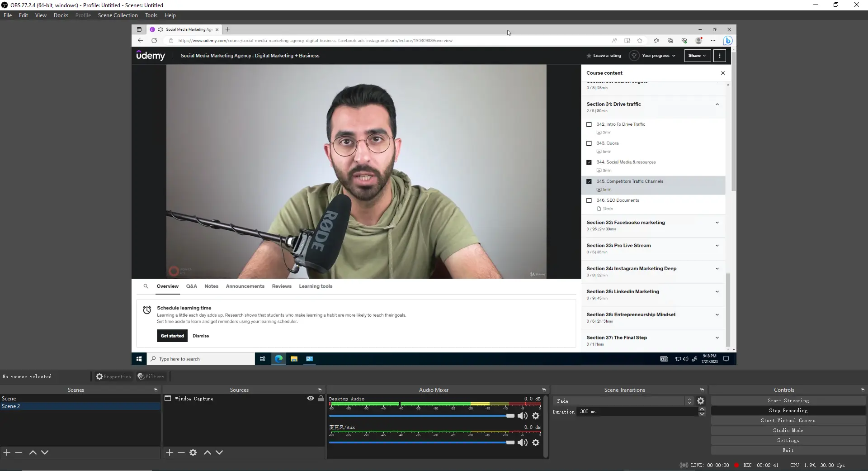The height and width of the screenshot is (471, 868).
Task: Click the Studio Mode button
Action: pos(788,430)
